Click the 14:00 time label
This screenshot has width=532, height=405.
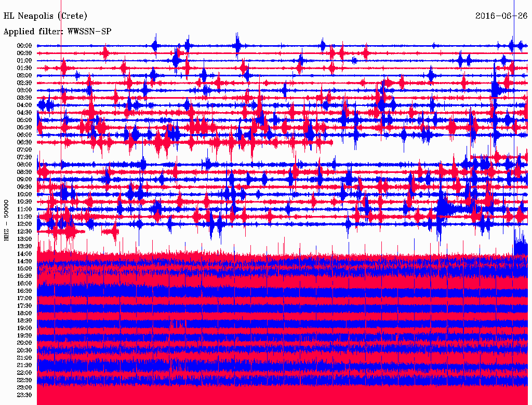tap(24, 253)
